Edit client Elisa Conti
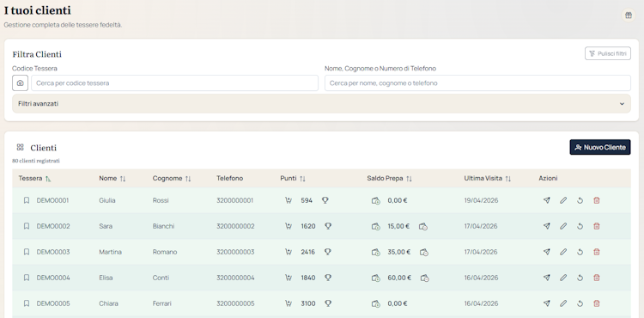 point(563,278)
